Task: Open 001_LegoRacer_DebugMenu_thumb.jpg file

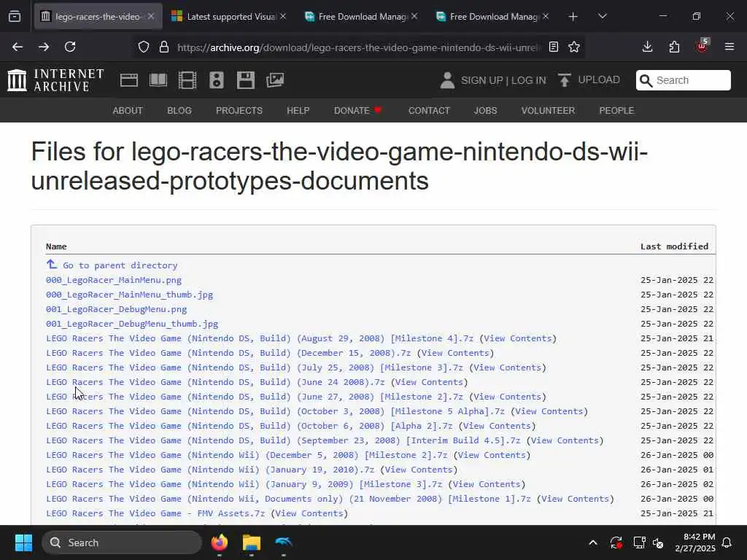Action: click(132, 324)
